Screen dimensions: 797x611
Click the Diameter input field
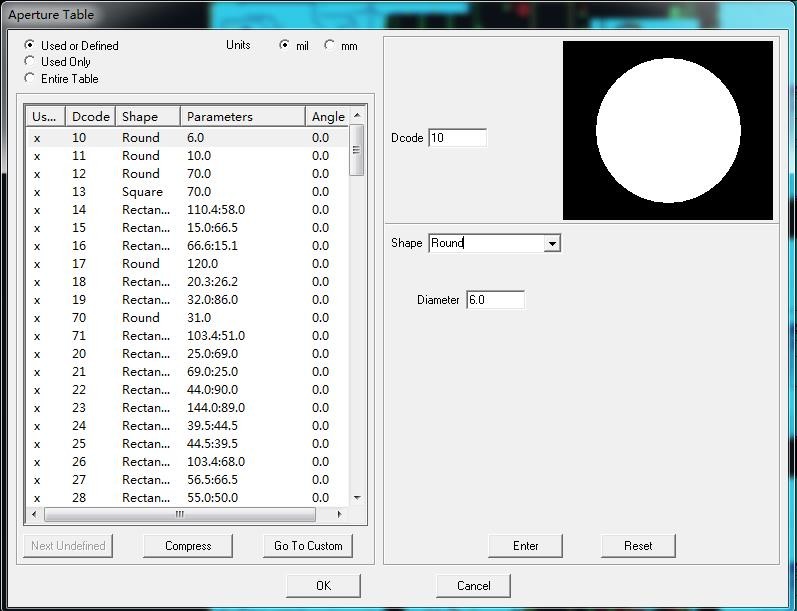pos(495,300)
